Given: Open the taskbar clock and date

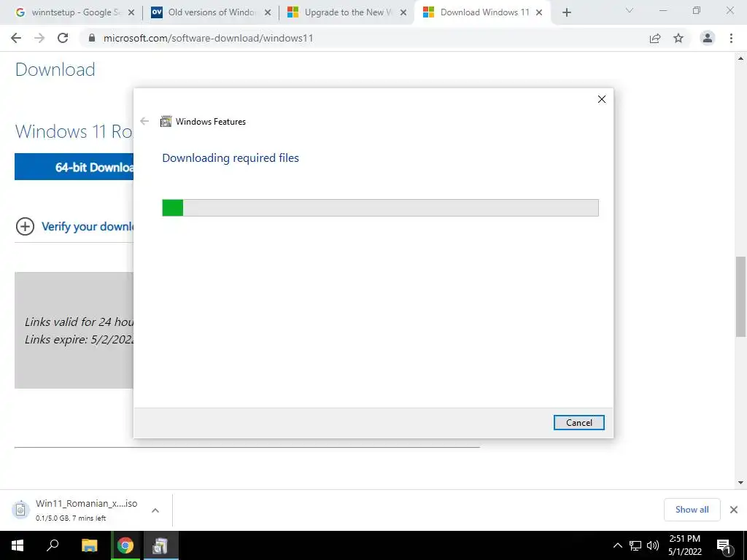Looking at the screenshot, I should point(685,545).
